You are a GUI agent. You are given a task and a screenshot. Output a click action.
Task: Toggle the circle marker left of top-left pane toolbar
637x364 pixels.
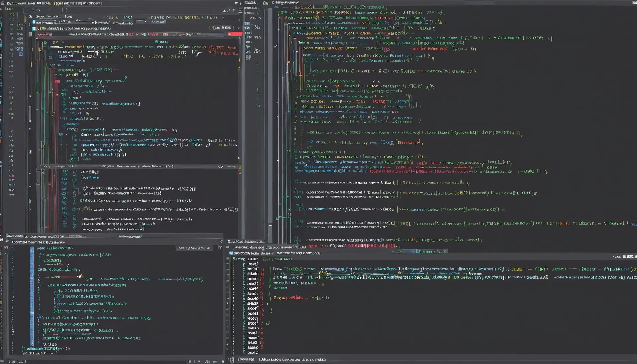[31, 16]
